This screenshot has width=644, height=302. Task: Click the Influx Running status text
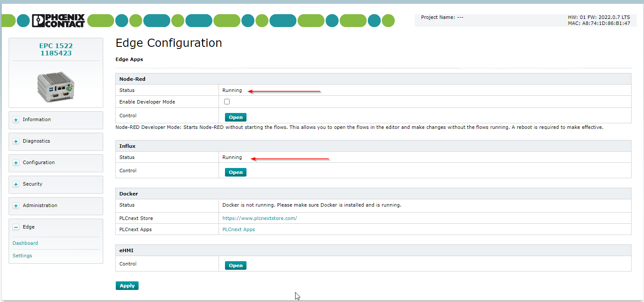(x=232, y=157)
